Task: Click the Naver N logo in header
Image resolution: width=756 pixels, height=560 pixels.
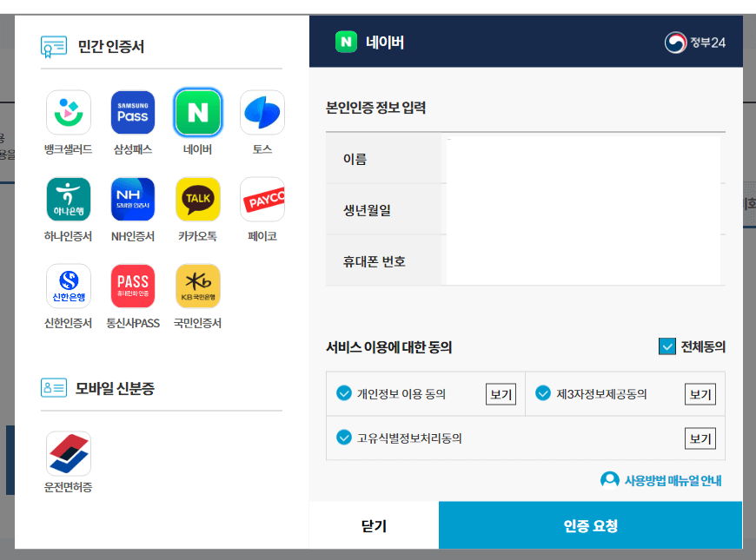Action: (x=346, y=42)
